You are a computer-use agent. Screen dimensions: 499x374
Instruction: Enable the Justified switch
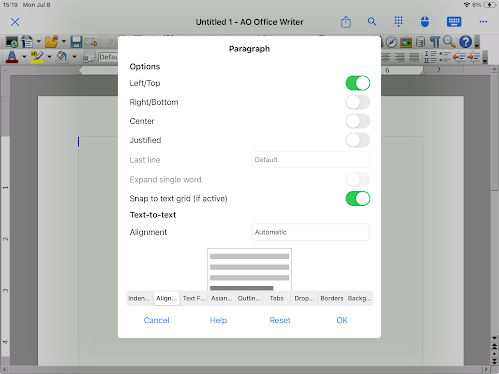(358, 140)
